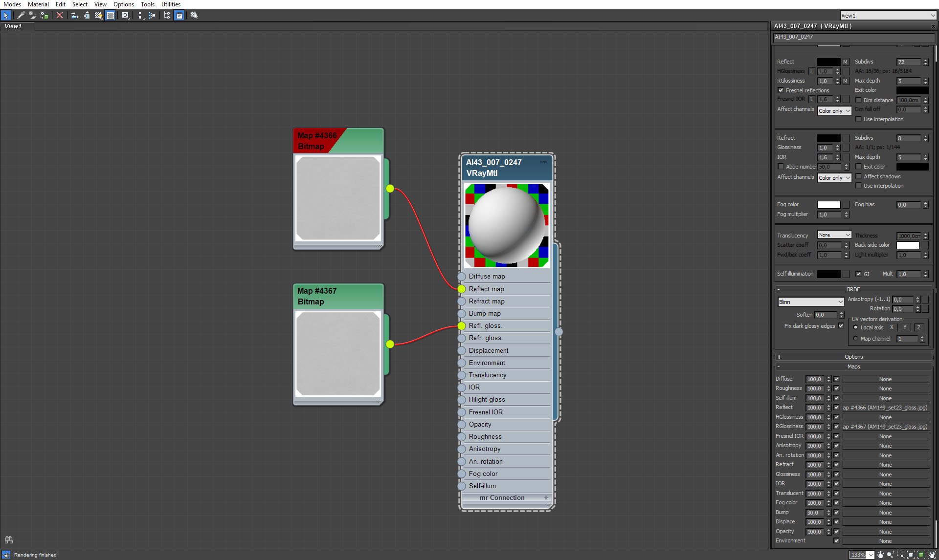The width and height of the screenshot is (939, 560).
Task: Click the material name field AI43_007_0247
Action: 853,37
